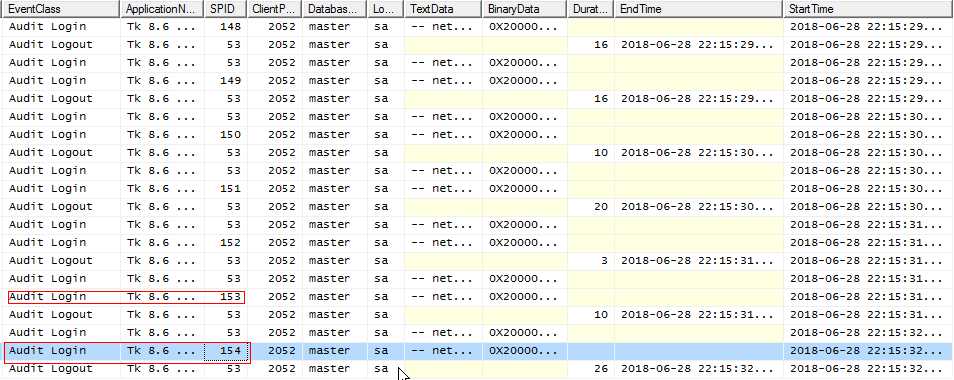Click the TextData column header

tap(444, 9)
